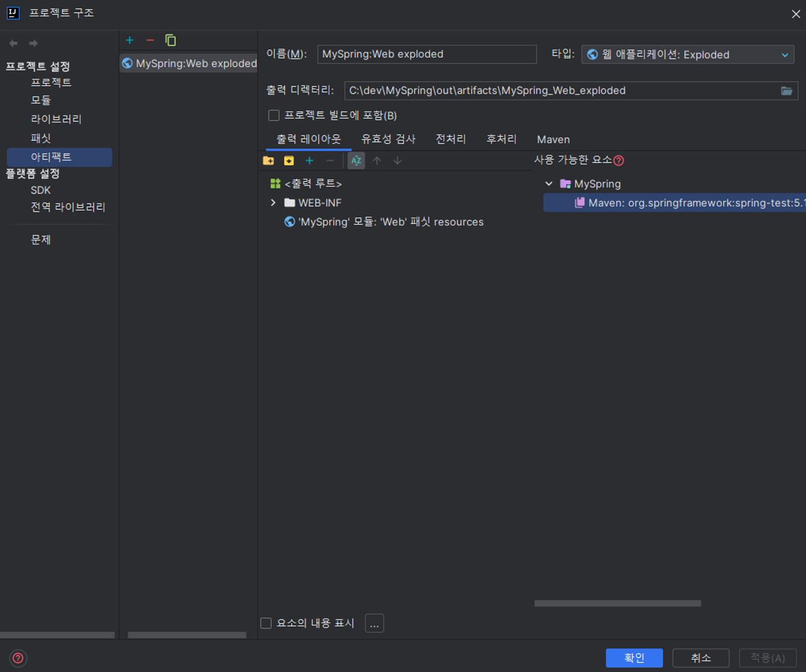The width and height of the screenshot is (806, 672).
Task: Select 'MySpring' 모듈: 'Web' 패싯 resources row
Action: [384, 222]
